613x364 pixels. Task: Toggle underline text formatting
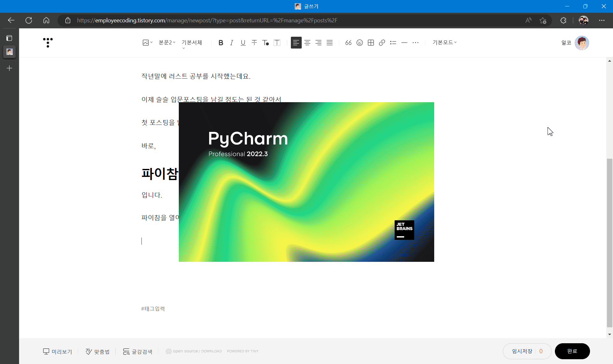tap(243, 43)
